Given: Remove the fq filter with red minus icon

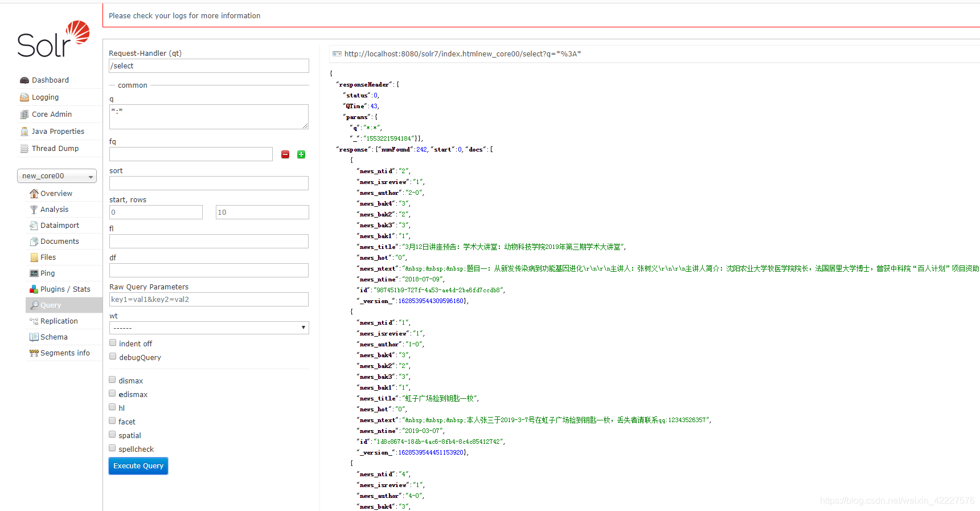Looking at the screenshot, I should pos(285,154).
